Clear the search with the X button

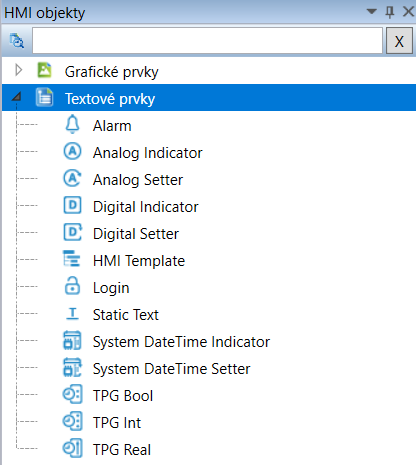click(x=399, y=41)
